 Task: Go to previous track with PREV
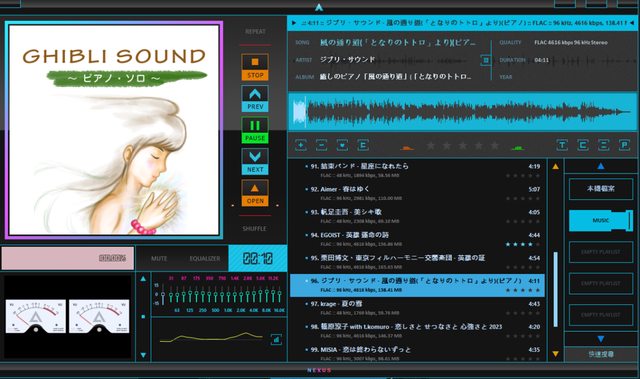[255, 99]
